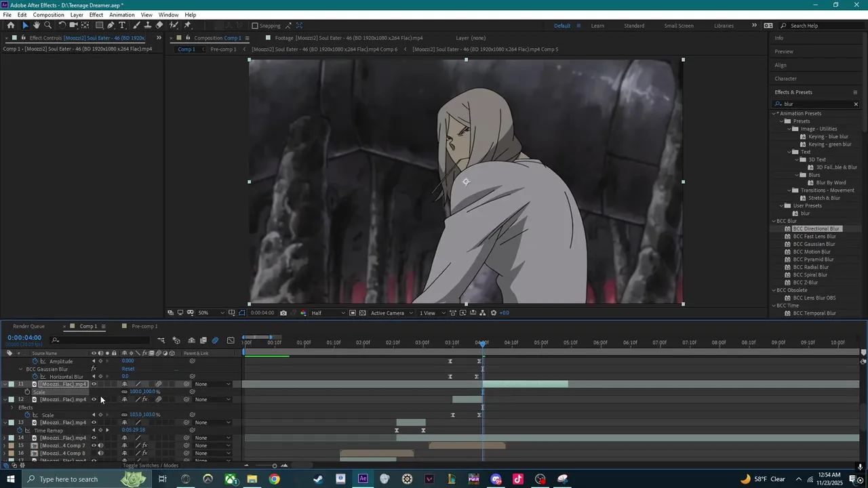Enable motion blur icon in timeline header
Image resolution: width=868 pixels, height=488 pixels.
point(216,340)
